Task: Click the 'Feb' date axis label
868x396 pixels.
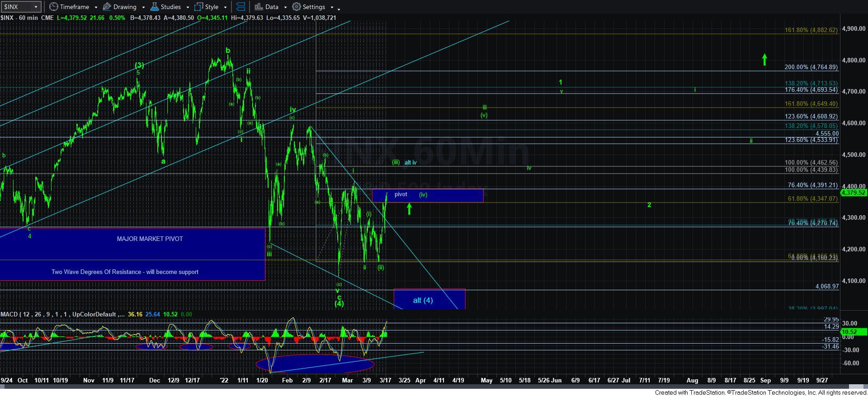Action: pyautogui.click(x=287, y=380)
